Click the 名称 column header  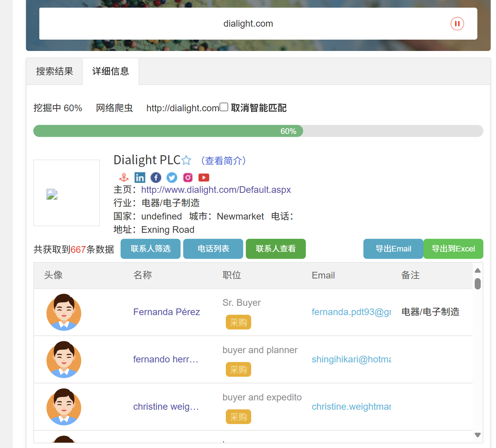(x=143, y=275)
